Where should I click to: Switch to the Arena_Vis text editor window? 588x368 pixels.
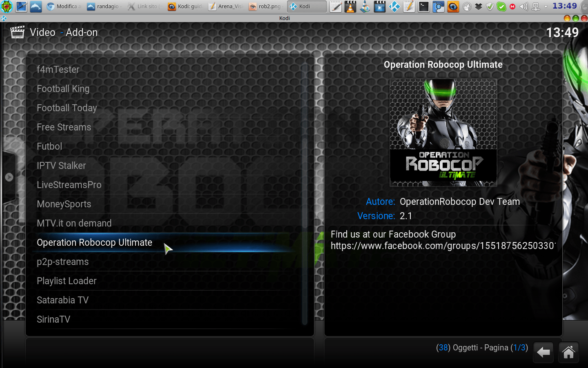click(225, 7)
